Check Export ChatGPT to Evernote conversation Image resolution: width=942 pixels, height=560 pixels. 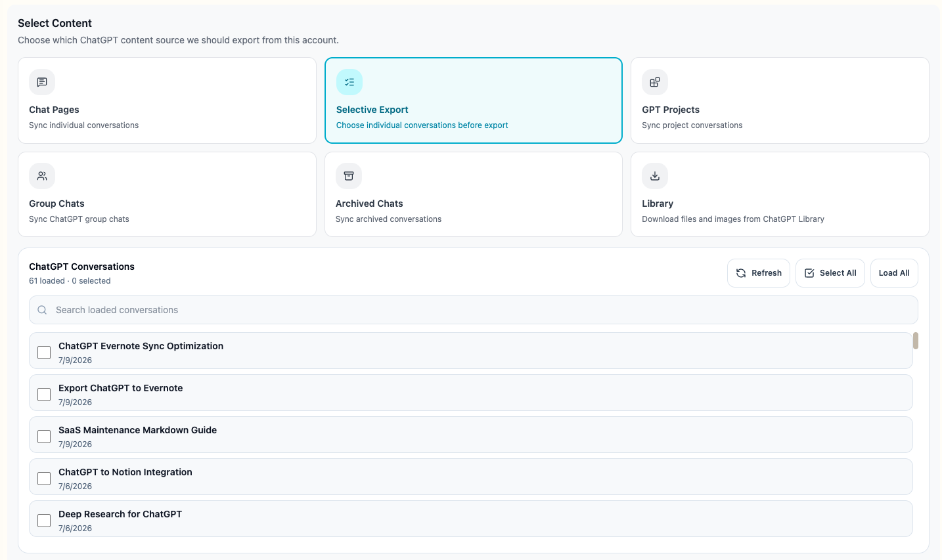[44, 395]
